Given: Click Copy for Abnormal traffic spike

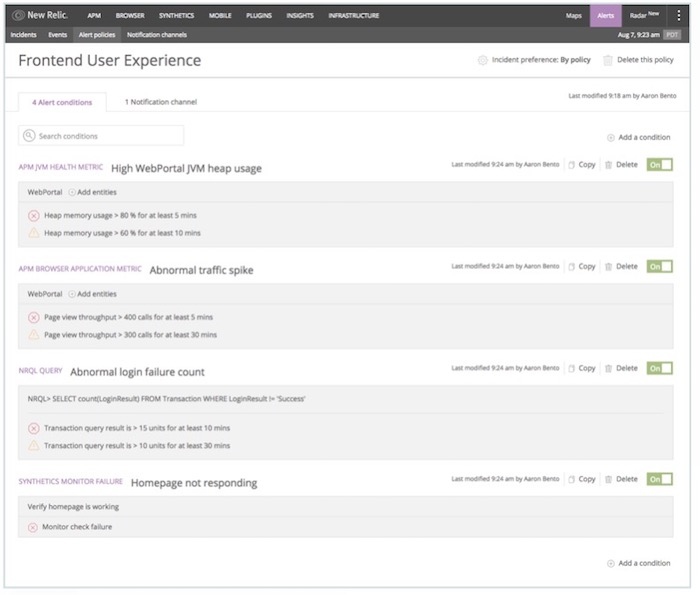Looking at the screenshot, I should pos(587,266).
